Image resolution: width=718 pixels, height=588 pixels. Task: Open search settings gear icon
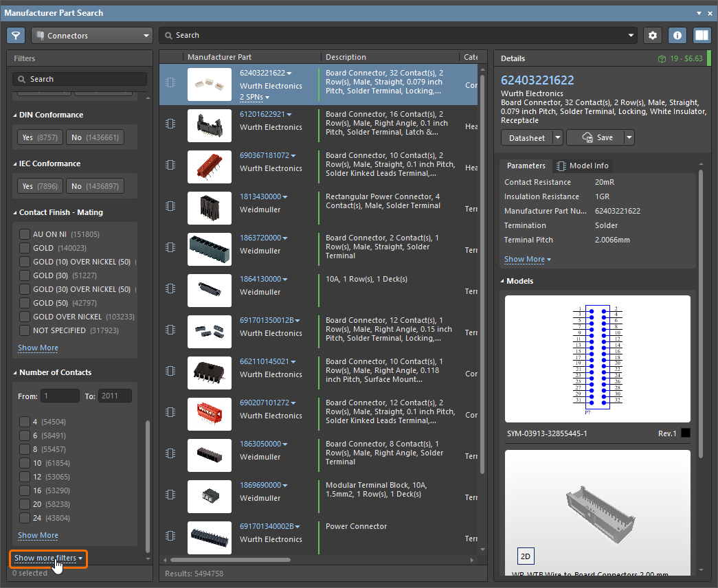pos(652,35)
